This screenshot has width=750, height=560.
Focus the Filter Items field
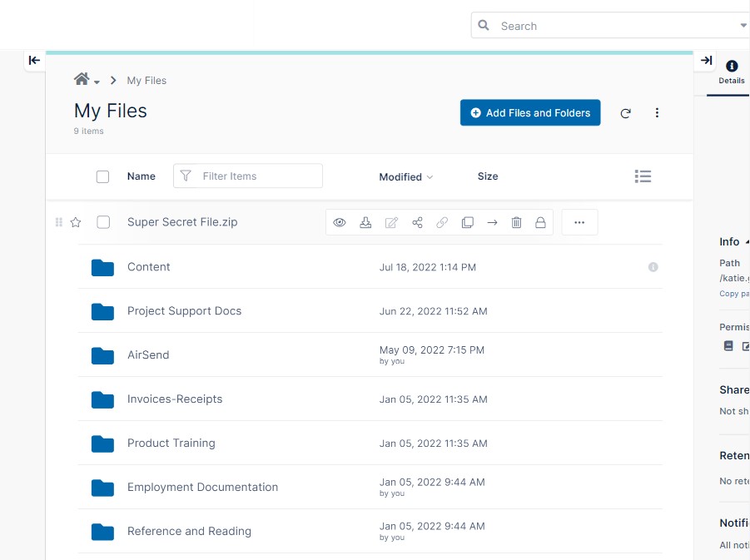(x=248, y=176)
